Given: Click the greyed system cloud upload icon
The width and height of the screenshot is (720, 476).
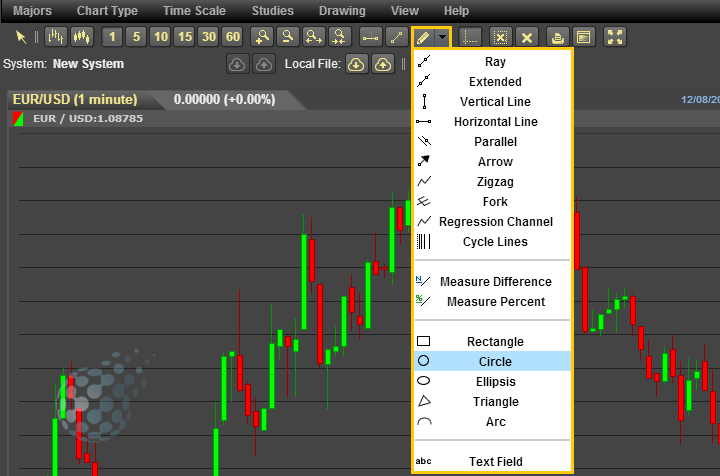Looking at the screenshot, I should click(x=264, y=64).
